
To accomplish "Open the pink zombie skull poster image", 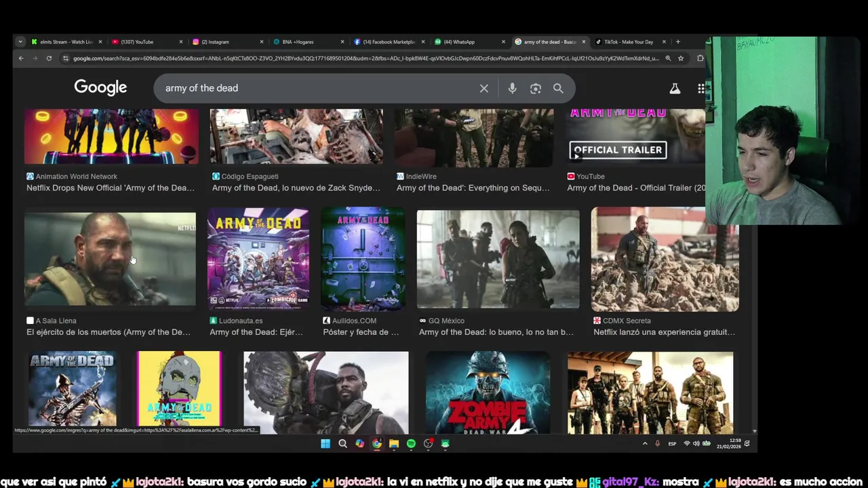I will [x=179, y=389].
